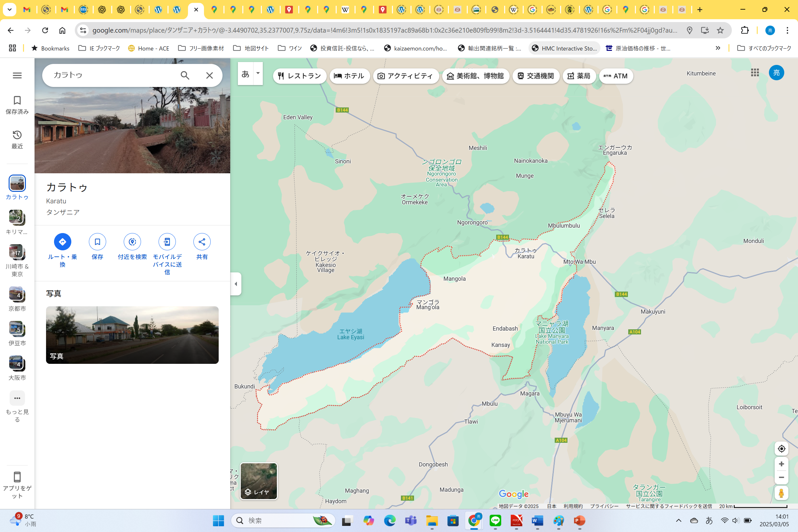Click the Directions (ルート・乗換) icon
798x532 pixels.
pyautogui.click(x=62, y=242)
